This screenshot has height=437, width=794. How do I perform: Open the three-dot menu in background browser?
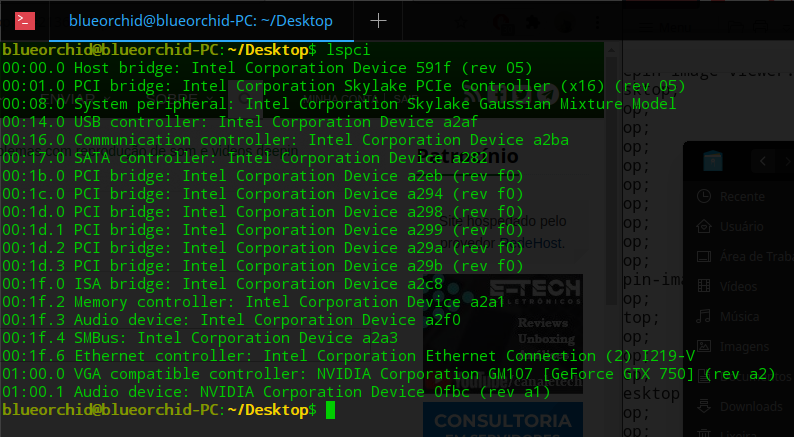(598, 23)
